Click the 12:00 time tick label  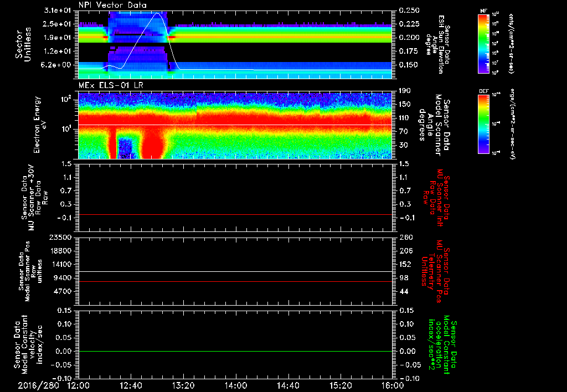click(79, 385)
